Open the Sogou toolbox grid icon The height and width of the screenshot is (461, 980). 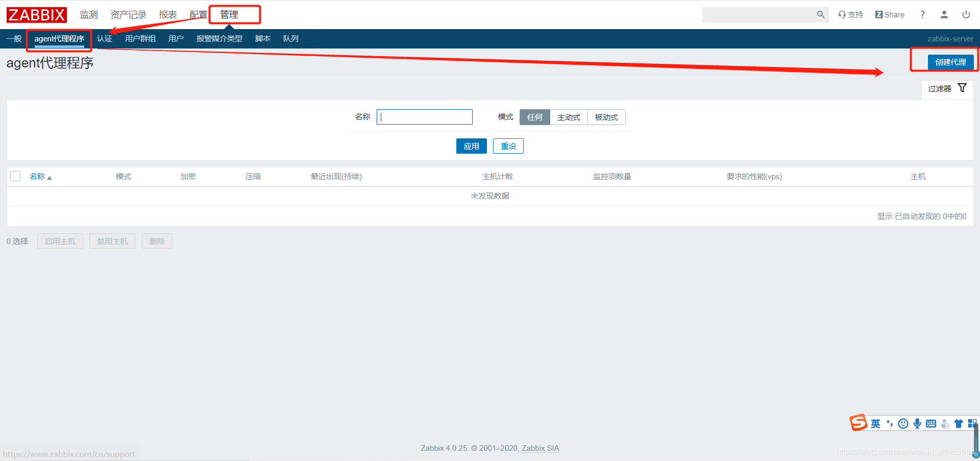coord(972,424)
